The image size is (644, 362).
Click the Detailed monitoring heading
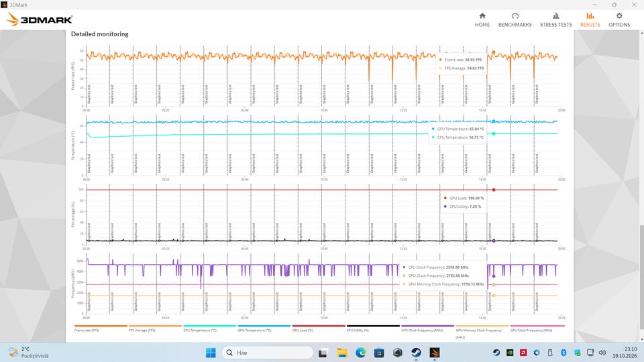click(100, 34)
